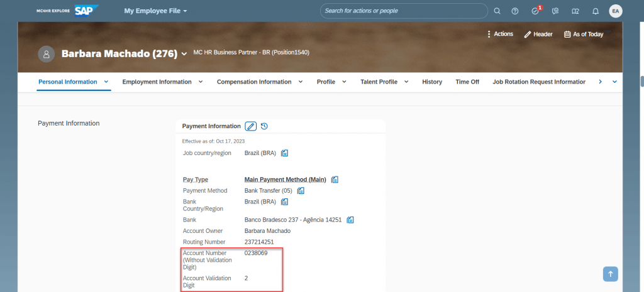644x292 pixels.
Task: Click the page vertical scrollbar thumb
Action: [642, 81]
